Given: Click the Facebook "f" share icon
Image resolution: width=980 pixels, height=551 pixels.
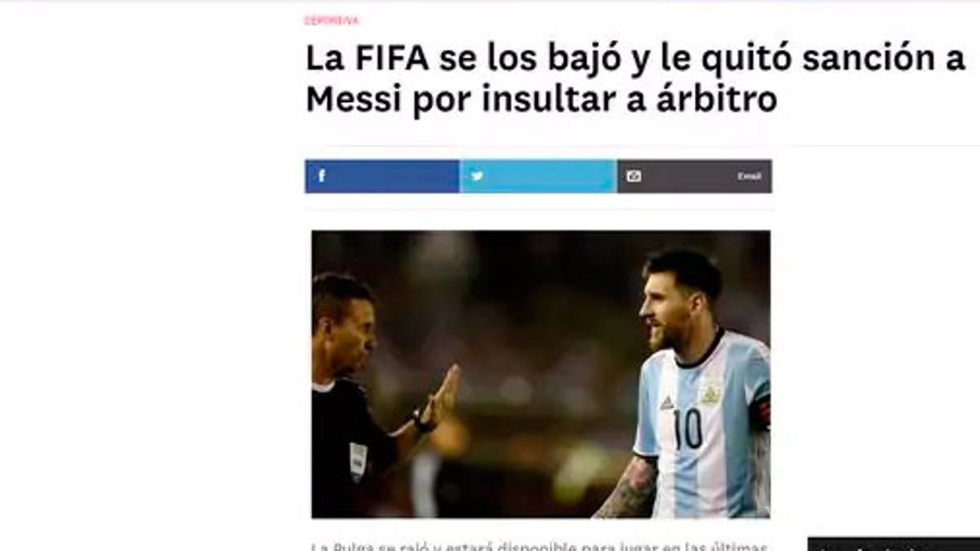Looking at the screenshot, I should click(321, 176).
